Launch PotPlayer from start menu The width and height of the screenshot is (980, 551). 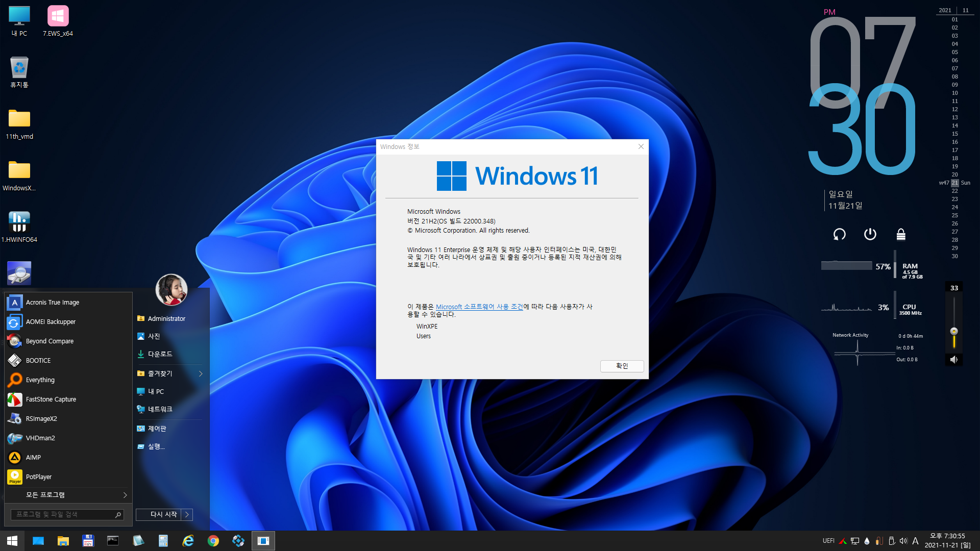tap(68, 477)
